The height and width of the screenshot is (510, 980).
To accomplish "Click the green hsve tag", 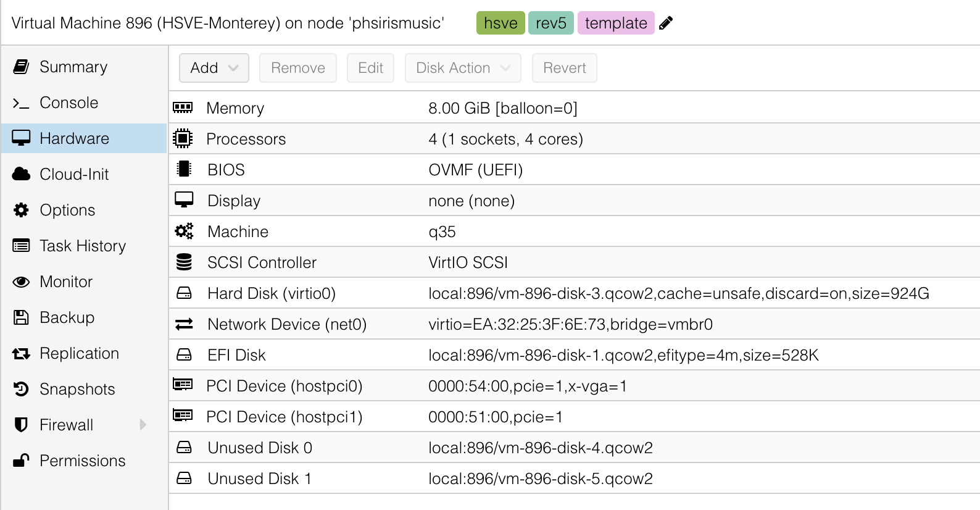I will (500, 23).
